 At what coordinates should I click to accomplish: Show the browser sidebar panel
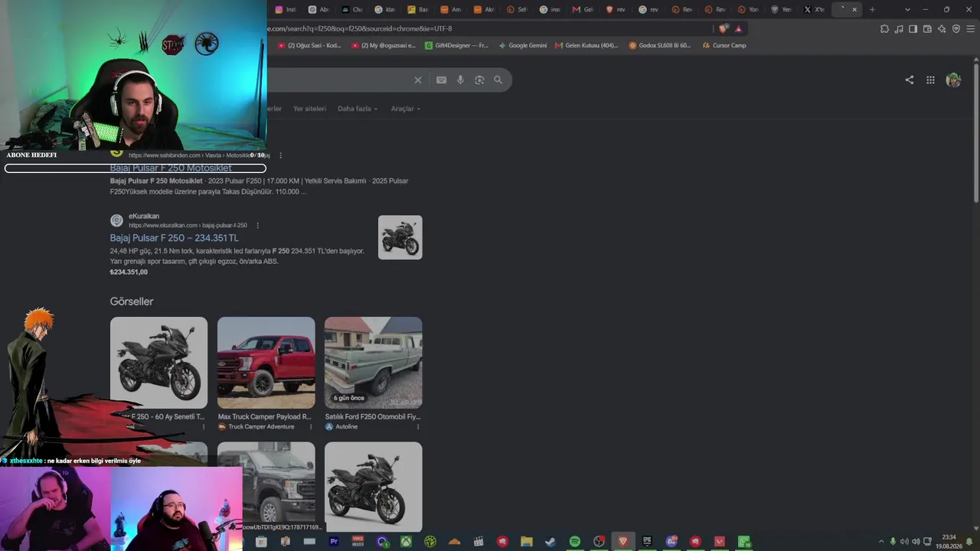click(x=913, y=29)
